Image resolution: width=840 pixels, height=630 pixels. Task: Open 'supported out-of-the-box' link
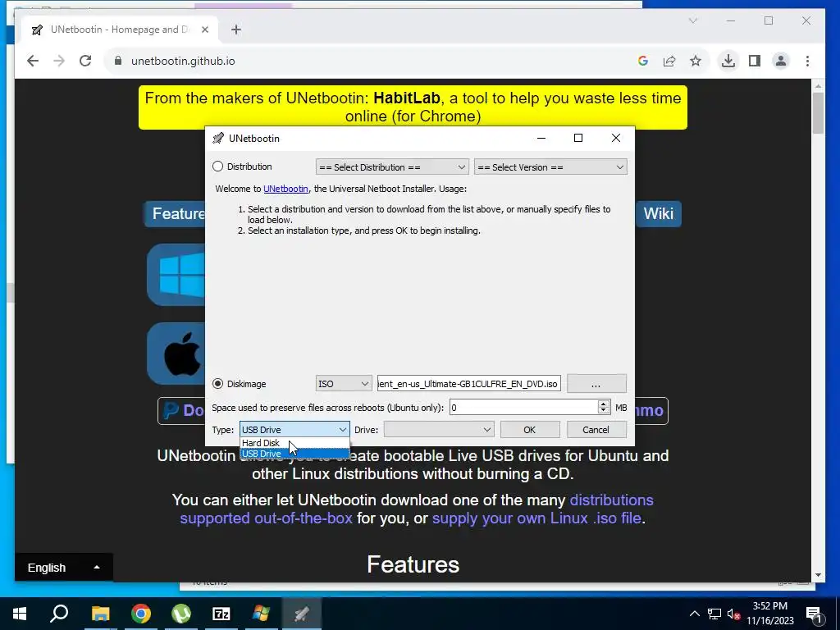pyautogui.click(x=266, y=518)
